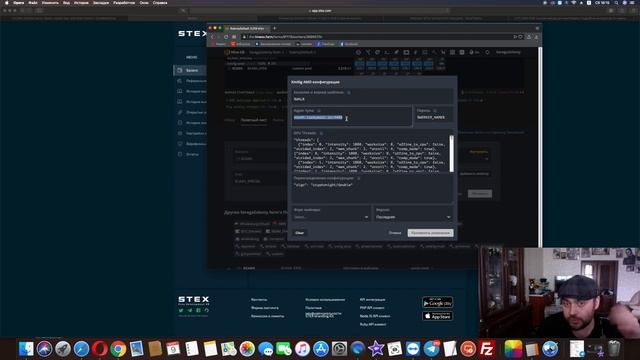640x360 pixels.
Task: Launch FileZilla from the dock
Action: pyautogui.click(x=487, y=349)
